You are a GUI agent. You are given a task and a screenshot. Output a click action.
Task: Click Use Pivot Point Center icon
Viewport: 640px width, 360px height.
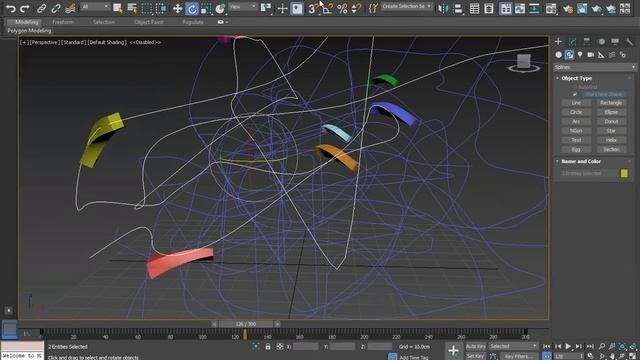click(266, 8)
